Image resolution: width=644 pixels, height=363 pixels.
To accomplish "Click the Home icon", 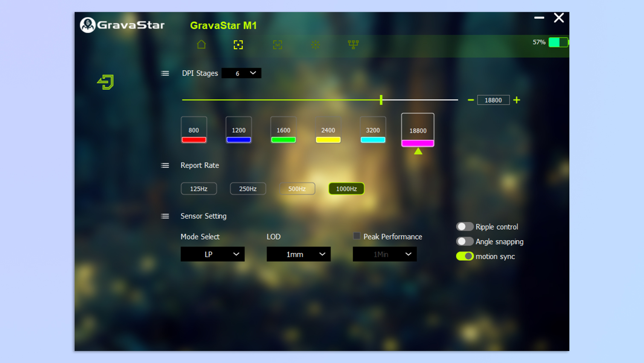I will (x=201, y=44).
